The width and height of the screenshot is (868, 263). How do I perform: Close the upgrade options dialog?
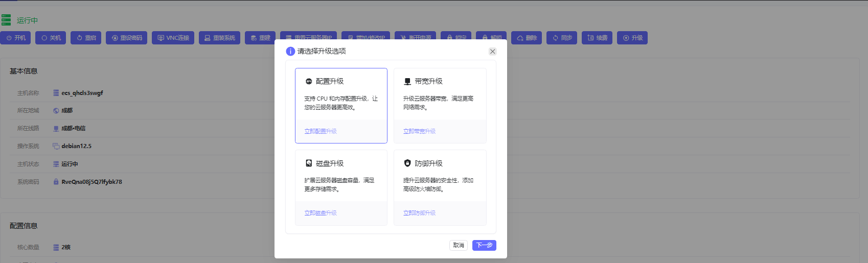492,52
